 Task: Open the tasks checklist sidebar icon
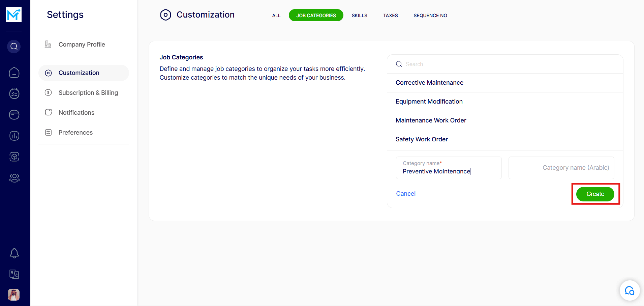(x=14, y=94)
